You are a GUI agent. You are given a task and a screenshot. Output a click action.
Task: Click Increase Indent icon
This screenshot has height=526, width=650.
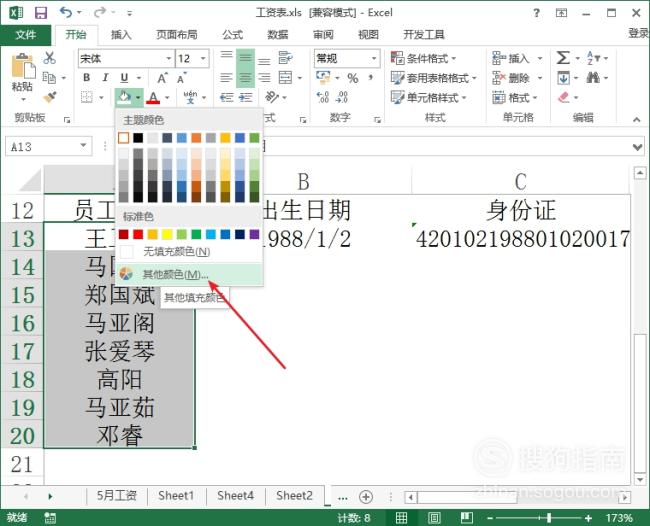pos(245,97)
